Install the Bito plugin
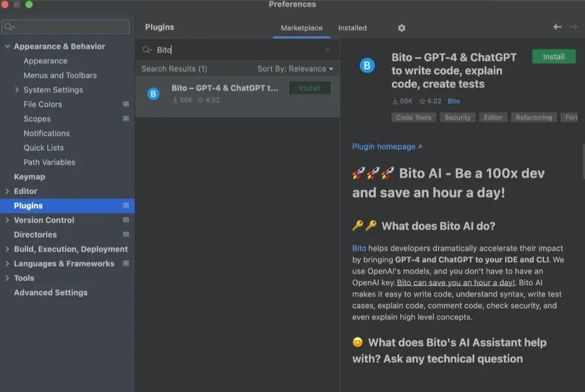The height and width of the screenshot is (392, 585). [553, 56]
